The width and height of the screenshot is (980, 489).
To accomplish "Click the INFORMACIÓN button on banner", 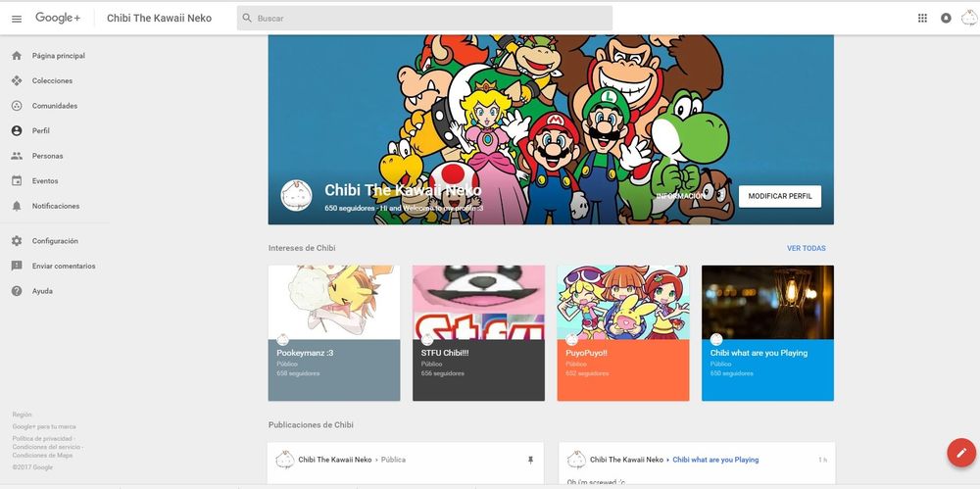I will pos(681,196).
